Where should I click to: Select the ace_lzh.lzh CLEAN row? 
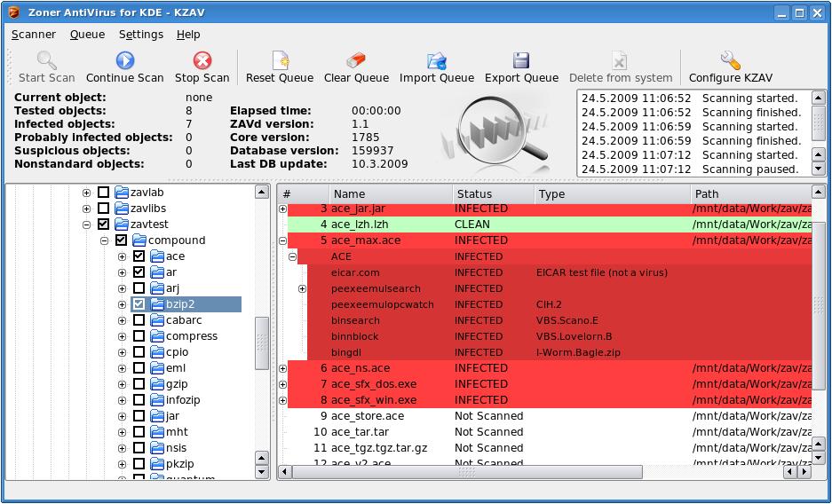(x=549, y=224)
